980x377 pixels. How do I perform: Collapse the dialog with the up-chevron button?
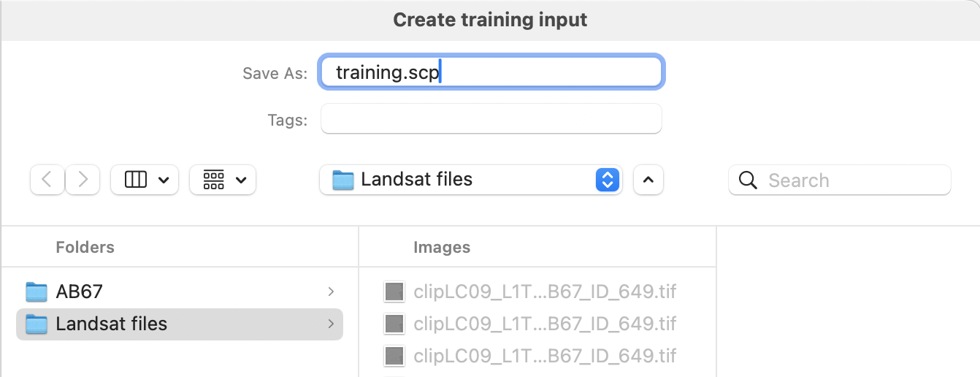(648, 179)
